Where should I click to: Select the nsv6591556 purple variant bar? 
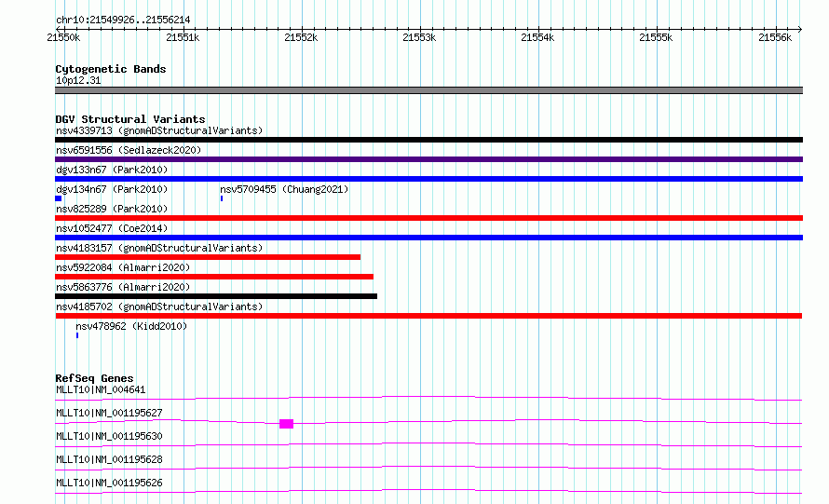point(428,159)
